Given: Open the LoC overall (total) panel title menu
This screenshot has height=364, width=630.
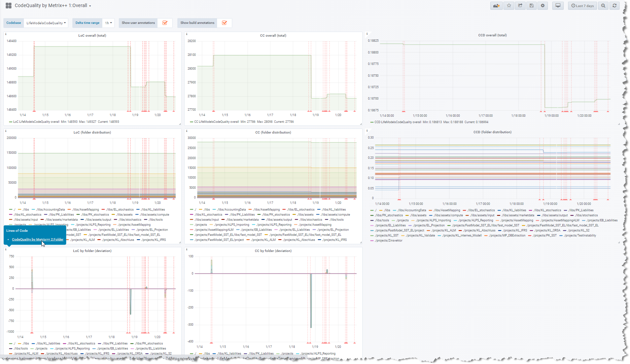Looking at the screenshot, I should point(92,35).
